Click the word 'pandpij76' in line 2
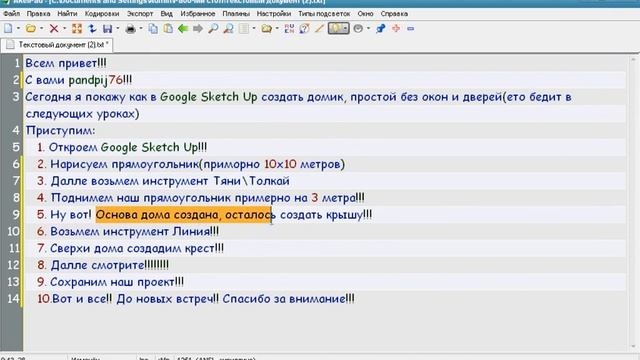This screenshot has width=640, height=360. 96,80
